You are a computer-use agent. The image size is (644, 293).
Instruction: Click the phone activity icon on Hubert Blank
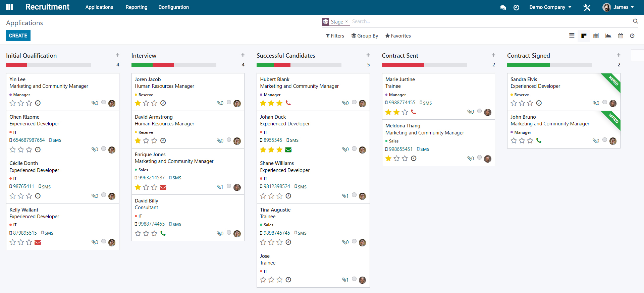point(288,103)
